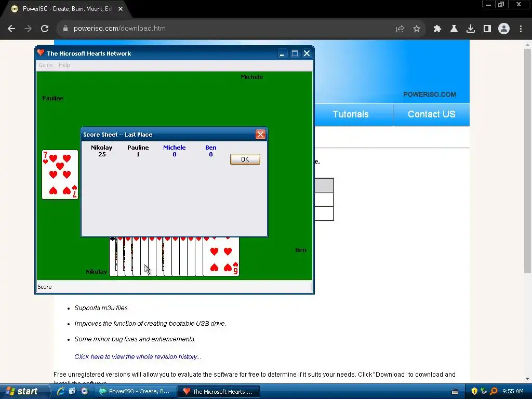Maximize the Microsoft Hearts window
532x399 pixels.
coord(295,54)
